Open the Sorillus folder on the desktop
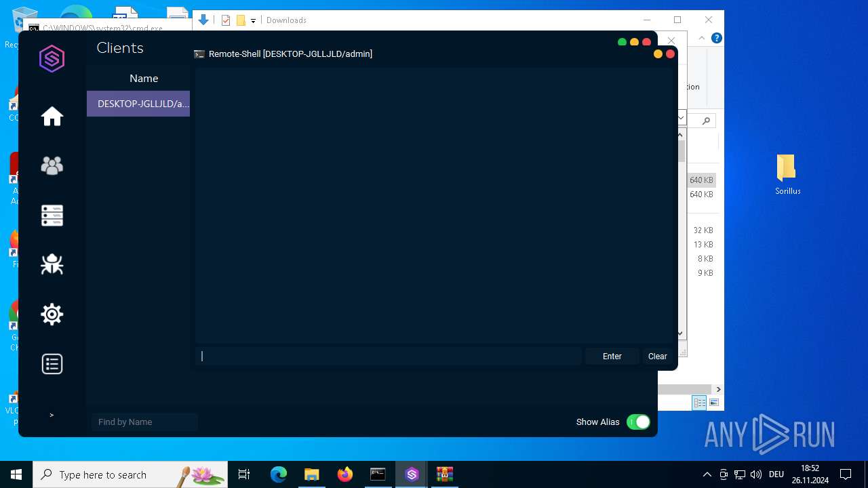The height and width of the screenshot is (488, 868). [788, 174]
